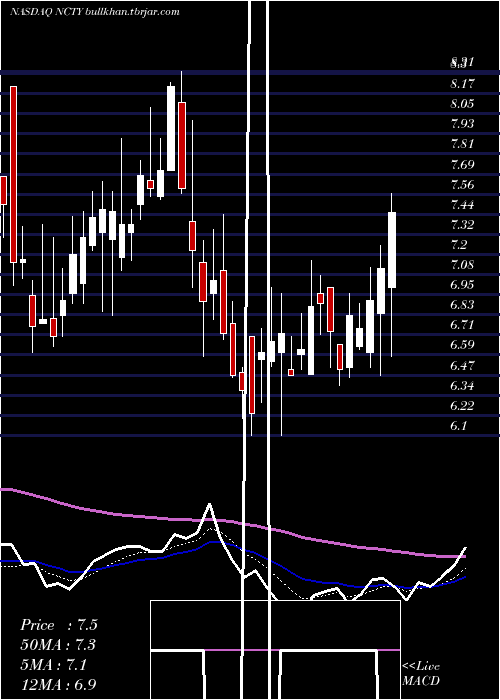Viewport: 500px width, 700px height.
Task: Select the tall red candlestick near left edge
Action: pos(14,174)
